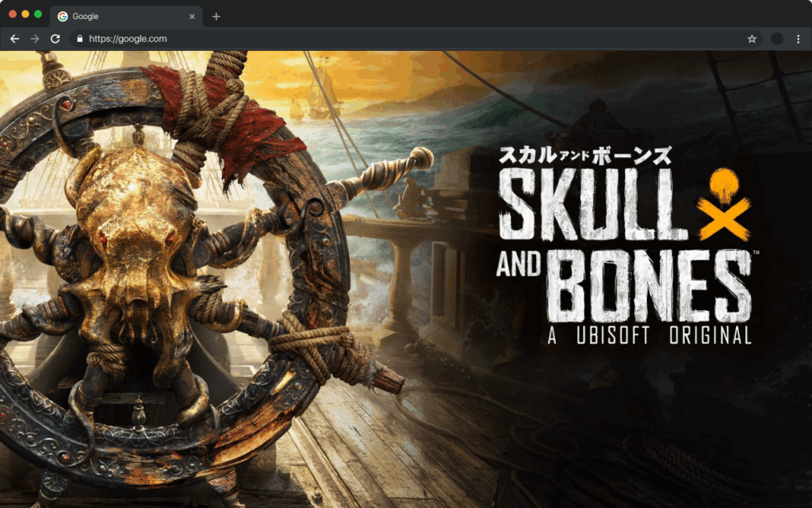The image size is (812, 508).
Task: Open the Chrome profile avatar
Action: [775, 38]
